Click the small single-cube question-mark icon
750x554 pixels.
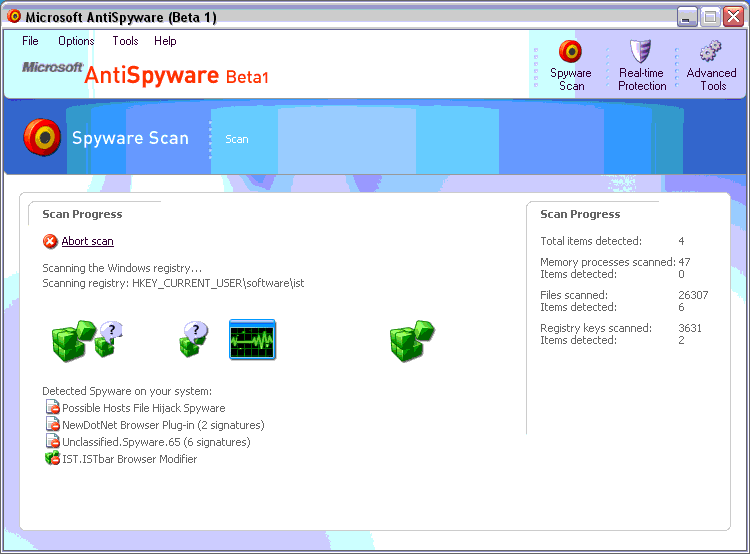(x=194, y=339)
